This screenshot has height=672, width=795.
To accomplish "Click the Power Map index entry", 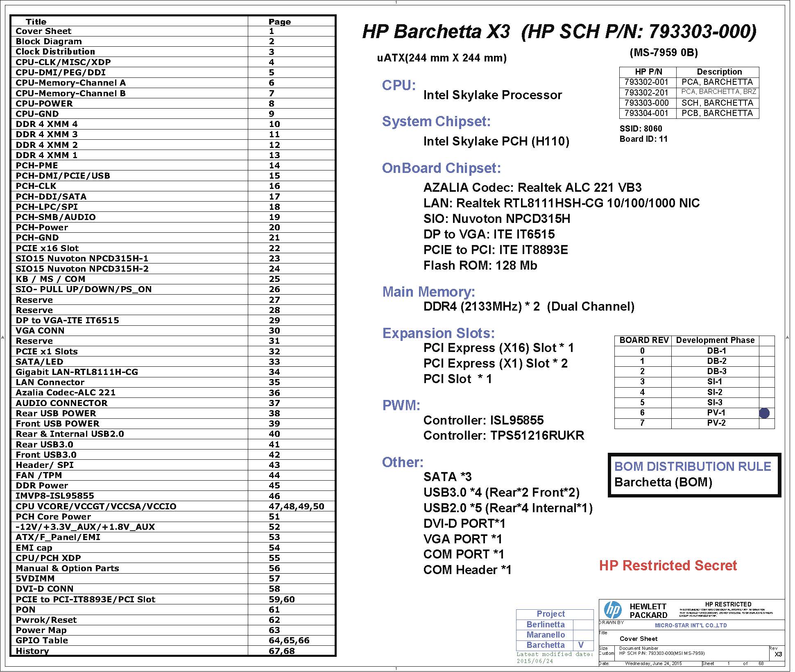I will 41,630.
